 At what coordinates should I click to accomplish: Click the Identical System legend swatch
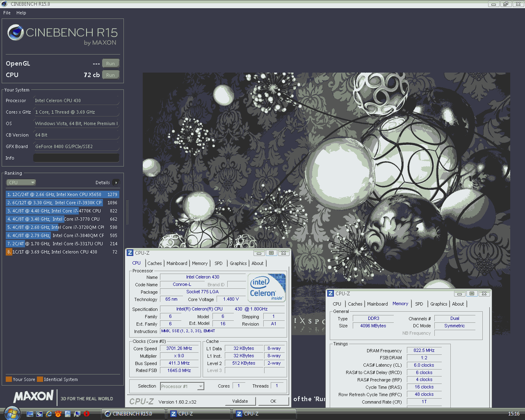coord(40,379)
